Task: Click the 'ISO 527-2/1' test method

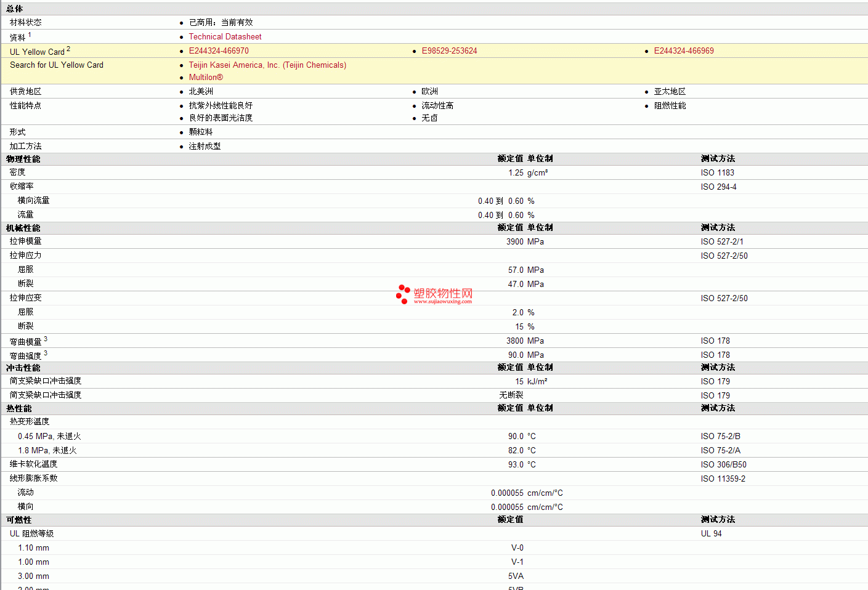Action: click(x=722, y=242)
